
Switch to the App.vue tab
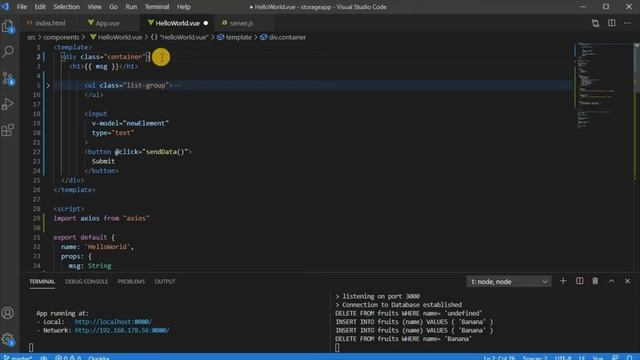point(108,23)
